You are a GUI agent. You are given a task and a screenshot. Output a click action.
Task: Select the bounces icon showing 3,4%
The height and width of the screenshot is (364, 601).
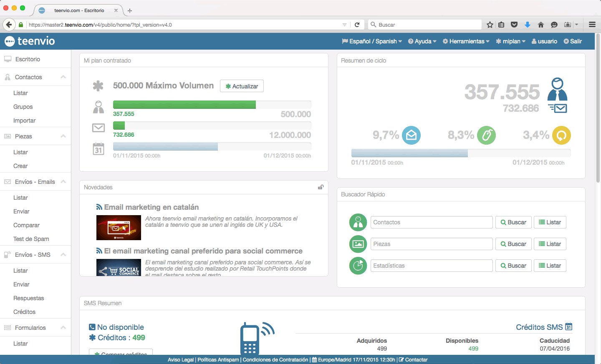[561, 135]
